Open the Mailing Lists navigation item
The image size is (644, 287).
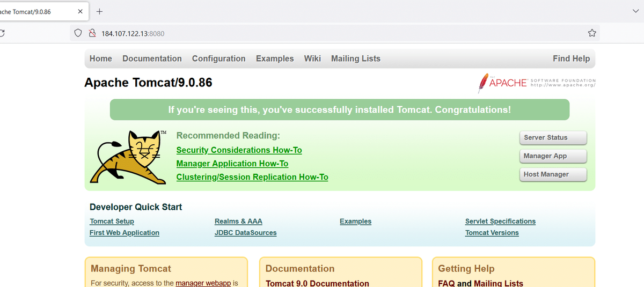pos(356,58)
